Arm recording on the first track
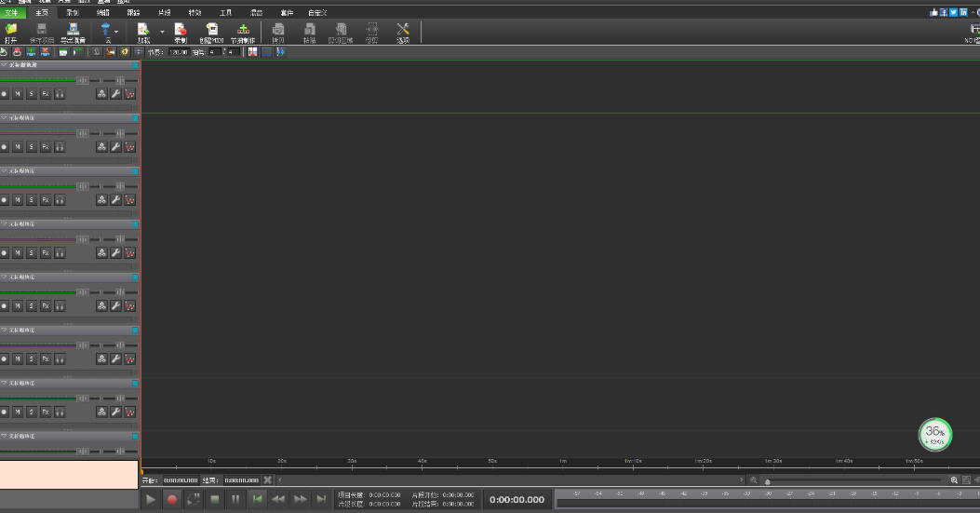This screenshot has height=513, width=980. point(5,94)
